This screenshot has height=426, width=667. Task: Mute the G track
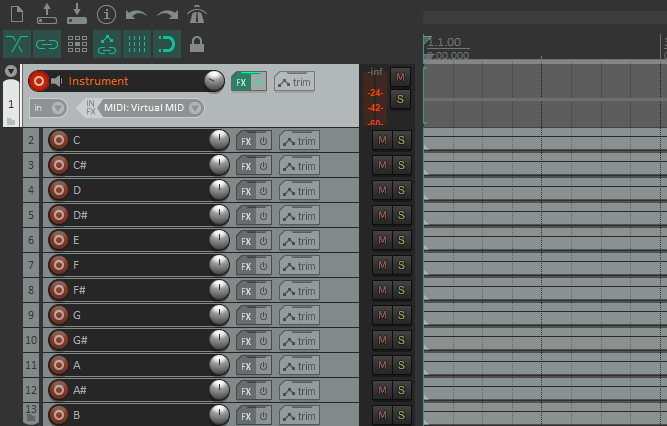381,315
